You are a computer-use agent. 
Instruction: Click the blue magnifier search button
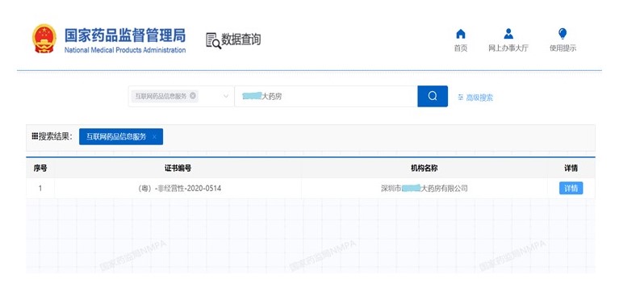coord(433,96)
